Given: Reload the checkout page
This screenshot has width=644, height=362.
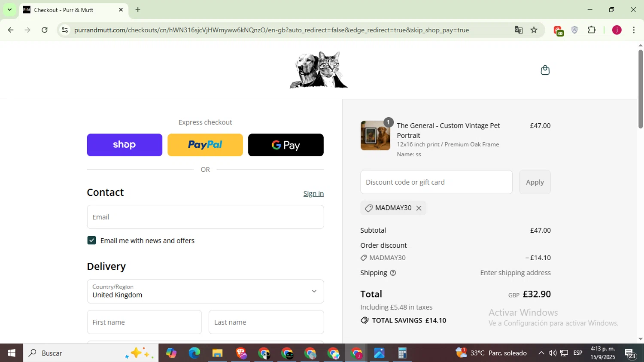Looking at the screenshot, I should click(x=45, y=30).
